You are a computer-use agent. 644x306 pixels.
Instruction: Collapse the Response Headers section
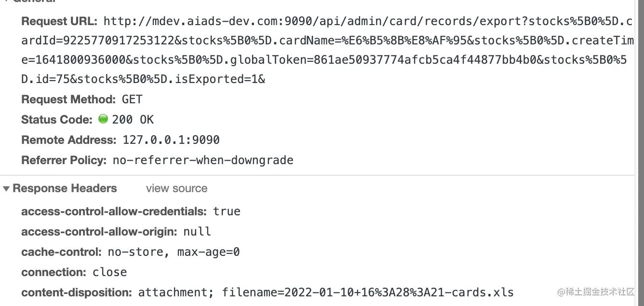(x=6, y=189)
